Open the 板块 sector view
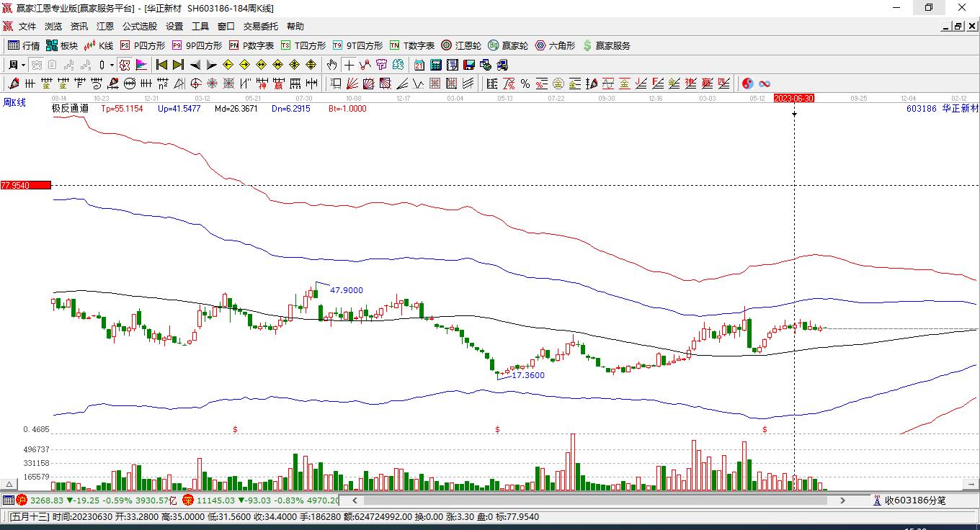980x530 pixels. [x=62, y=45]
